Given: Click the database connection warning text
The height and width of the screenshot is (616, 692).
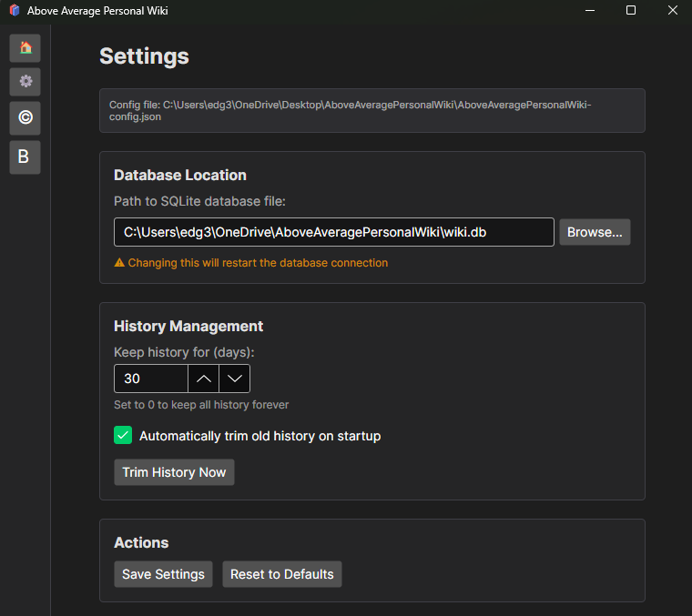Looking at the screenshot, I should coord(258,263).
